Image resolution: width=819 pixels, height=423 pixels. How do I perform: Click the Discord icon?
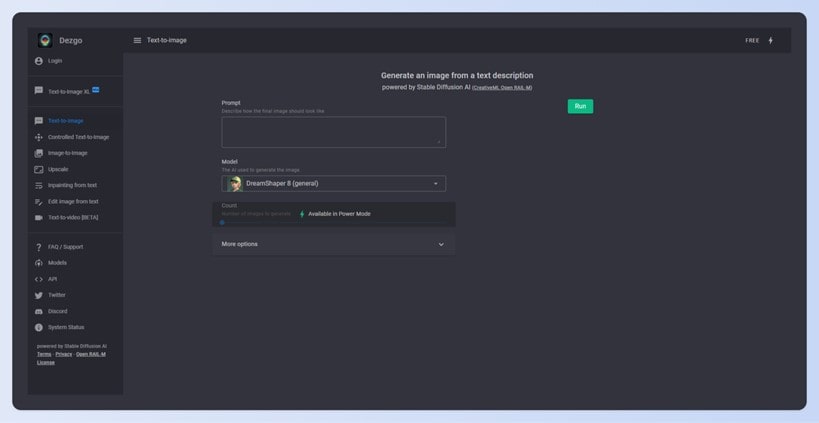pos(39,311)
